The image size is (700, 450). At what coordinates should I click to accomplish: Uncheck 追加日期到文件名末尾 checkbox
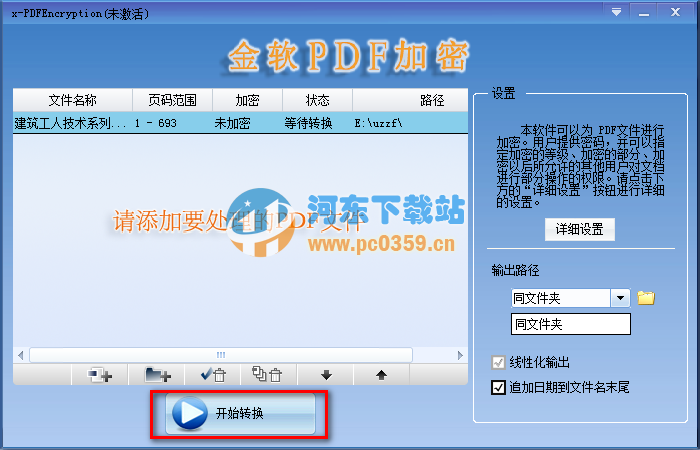(x=498, y=387)
